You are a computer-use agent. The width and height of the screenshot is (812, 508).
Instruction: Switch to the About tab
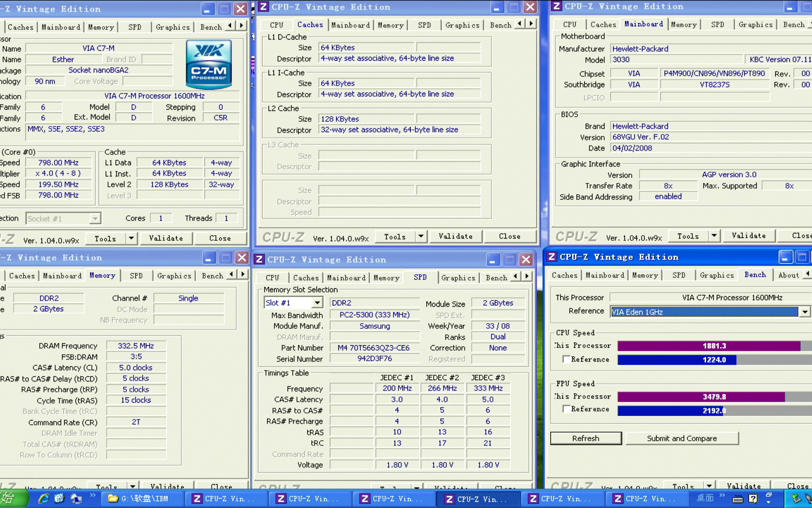click(789, 275)
